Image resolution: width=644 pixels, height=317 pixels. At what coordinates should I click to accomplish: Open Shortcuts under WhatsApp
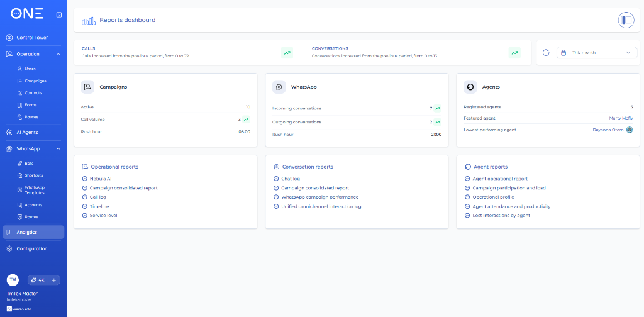point(34,175)
